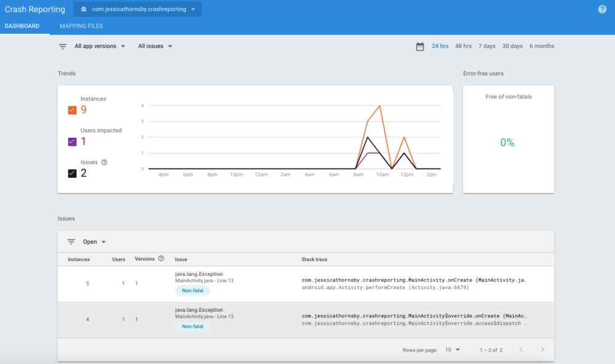Screen dimensions: 615x364
Task: Select the DASHBOARD tab
Action: pos(23,26)
